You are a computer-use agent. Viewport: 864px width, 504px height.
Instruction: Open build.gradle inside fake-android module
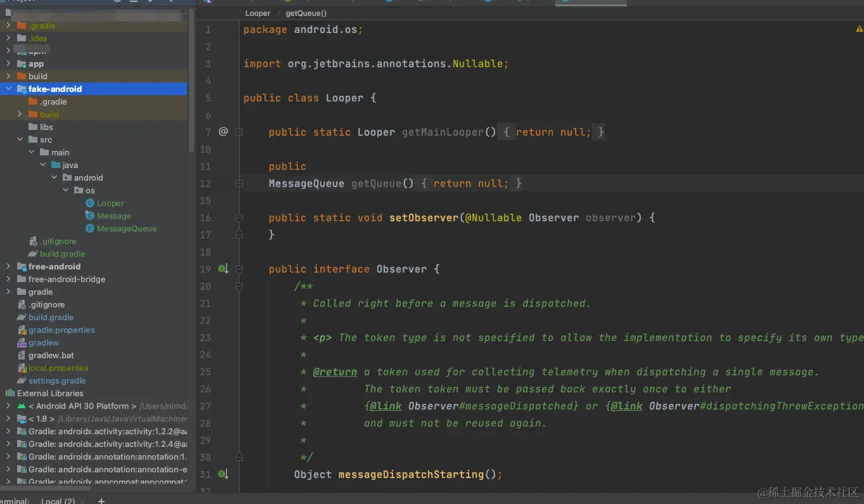62,254
